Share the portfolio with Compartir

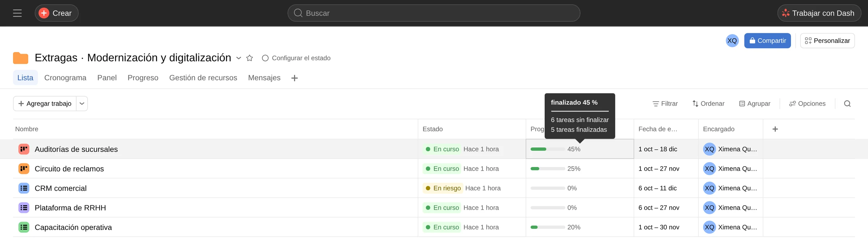pyautogui.click(x=767, y=41)
